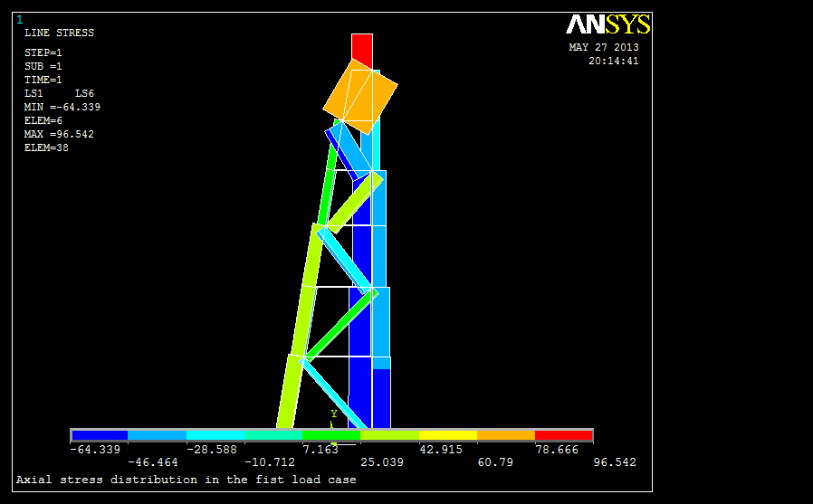Click the TIME=1 label

click(x=43, y=80)
